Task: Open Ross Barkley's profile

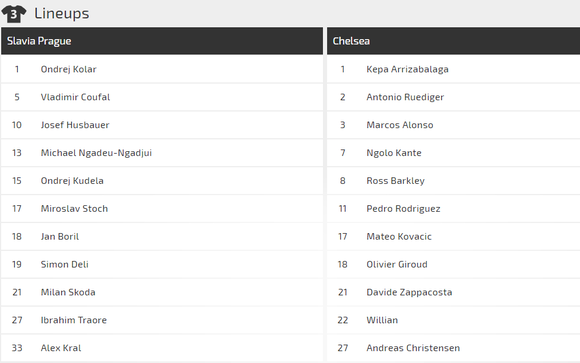Action: [395, 181]
